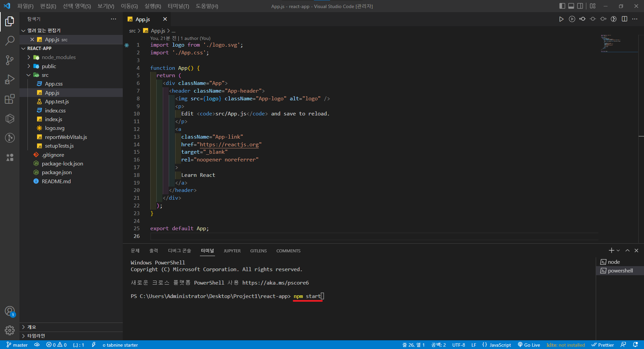
Task: Toggle the bottom panel layout icon
Action: coord(571,6)
